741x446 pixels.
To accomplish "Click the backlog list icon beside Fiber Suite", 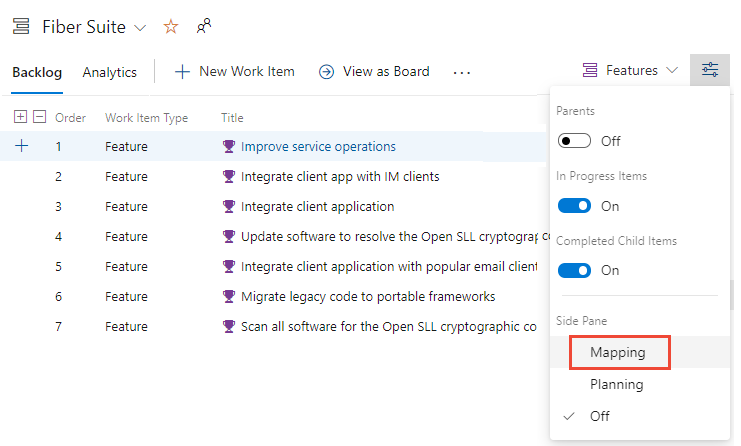I will (x=21, y=26).
